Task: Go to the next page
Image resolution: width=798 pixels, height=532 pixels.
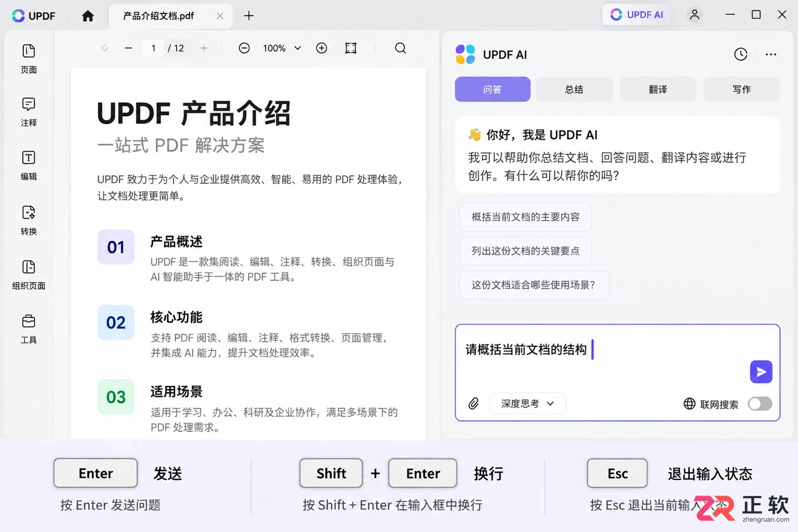Action: (204, 48)
